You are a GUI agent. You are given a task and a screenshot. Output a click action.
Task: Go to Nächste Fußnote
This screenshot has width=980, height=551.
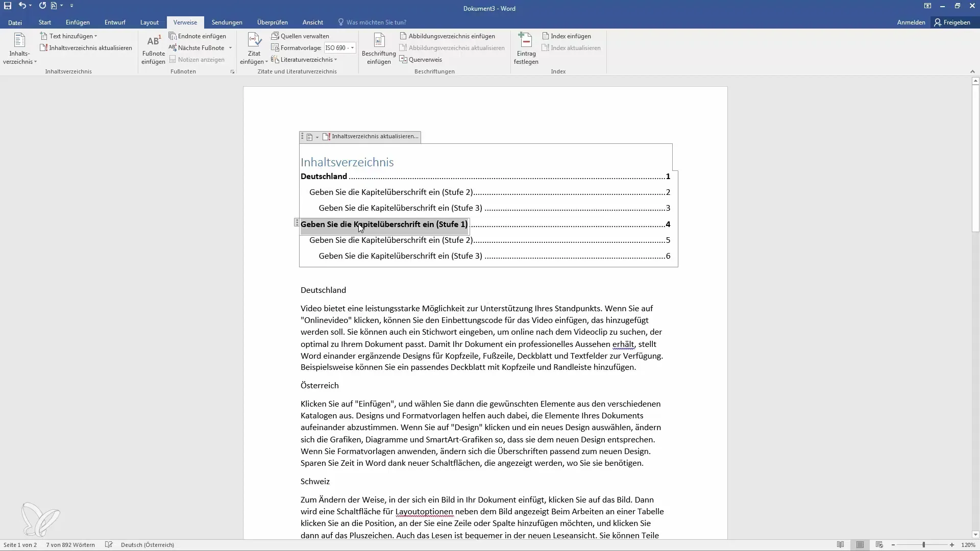coord(197,48)
